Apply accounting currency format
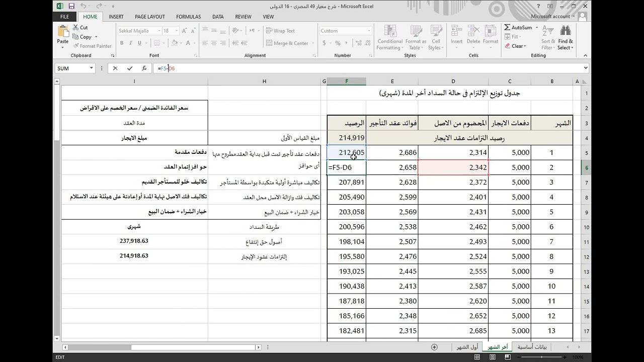644x362 pixels. [x=325, y=43]
